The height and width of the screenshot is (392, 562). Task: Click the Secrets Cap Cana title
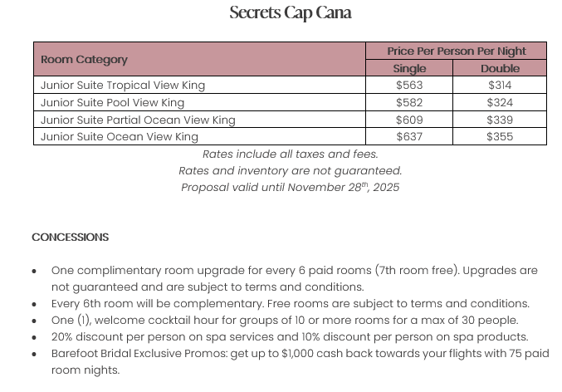(290, 12)
